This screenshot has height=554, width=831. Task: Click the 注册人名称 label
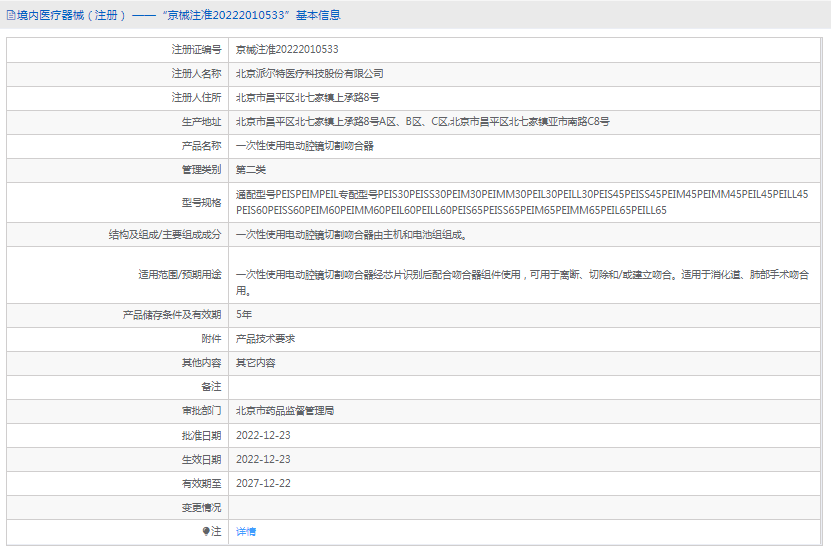pyautogui.click(x=196, y=74)
